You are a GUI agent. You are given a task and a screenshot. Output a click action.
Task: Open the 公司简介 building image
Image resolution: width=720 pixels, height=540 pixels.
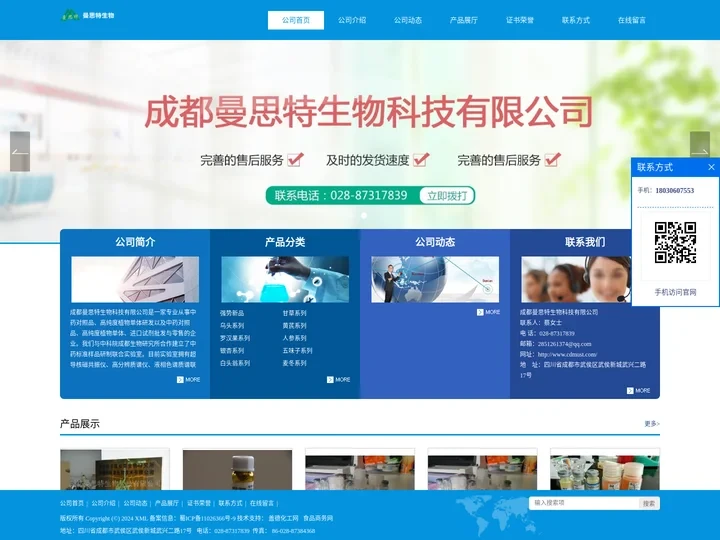tap(135, 279)
